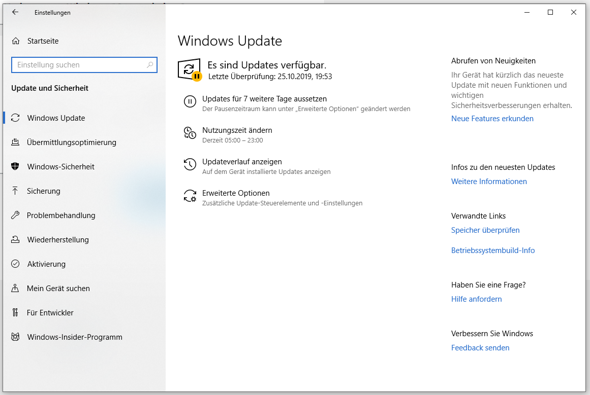Click the Updateverlauf history icon
The height and width of the screenshot is (395, 590).
pyautogui.click(x=190, y=164)
